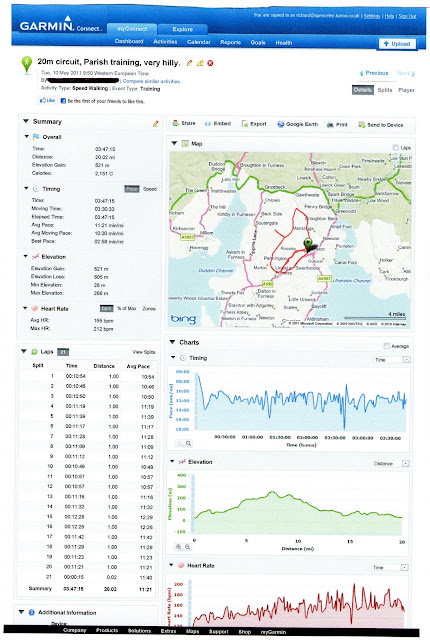Image resolution: width=430 pixels, height=640 pixels.
Task: Show heart rate as % of Max
Action: tap(126, 309)
